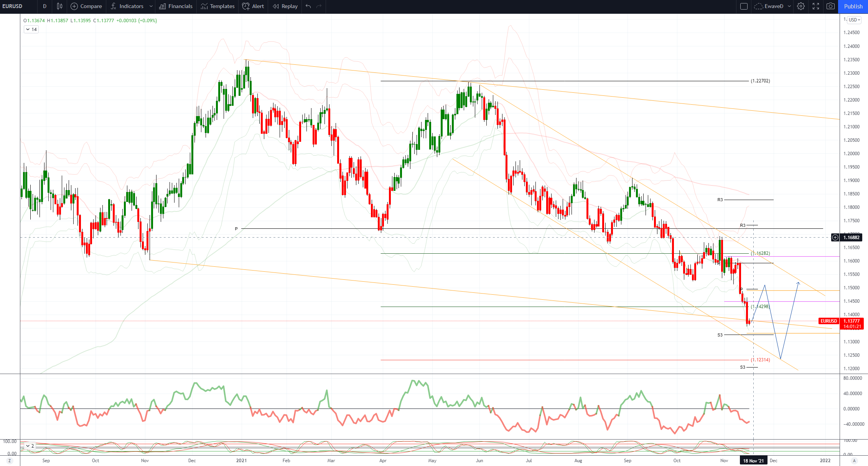
Task: Open the USD currency dropdown
Action: coord(855,20)
